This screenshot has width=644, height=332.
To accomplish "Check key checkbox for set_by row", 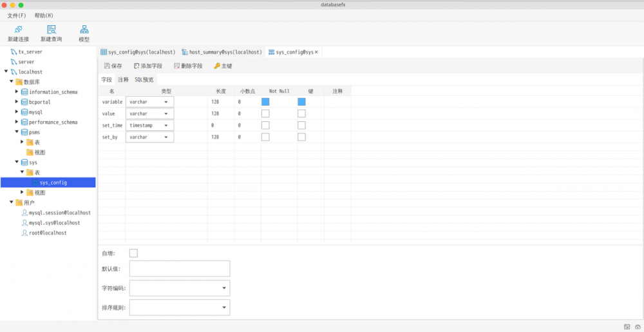I will 301,137.
